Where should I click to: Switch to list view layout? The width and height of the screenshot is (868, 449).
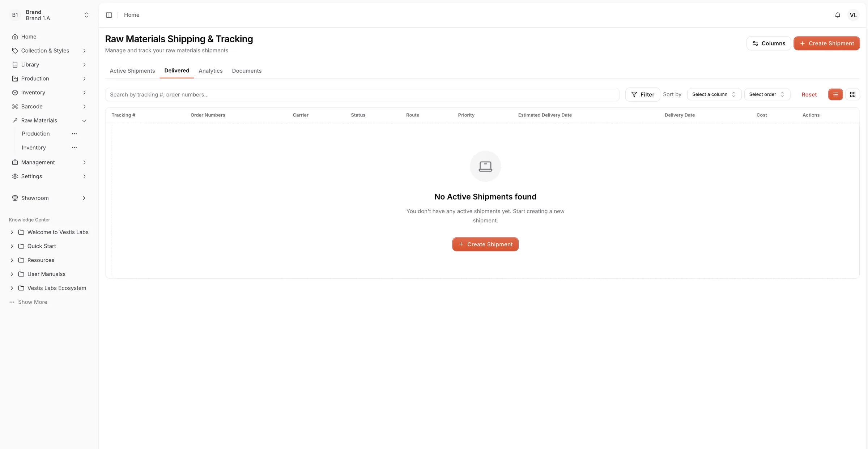(835, 94)
